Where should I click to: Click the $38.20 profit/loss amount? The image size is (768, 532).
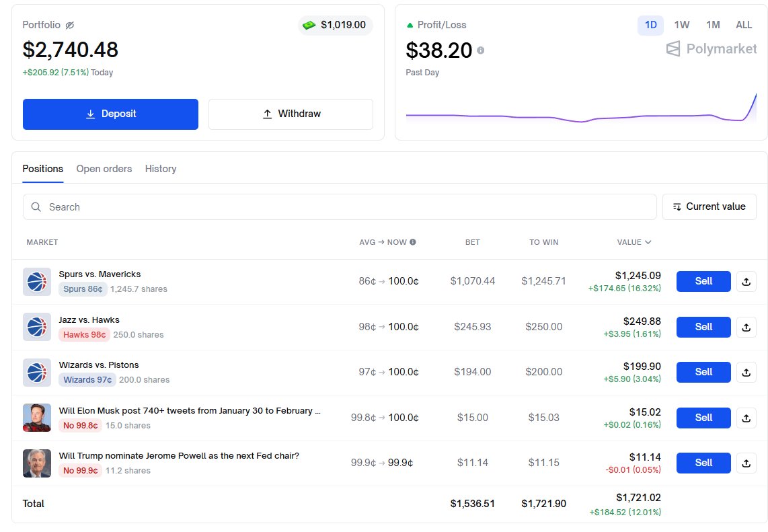tap(439, 50)
